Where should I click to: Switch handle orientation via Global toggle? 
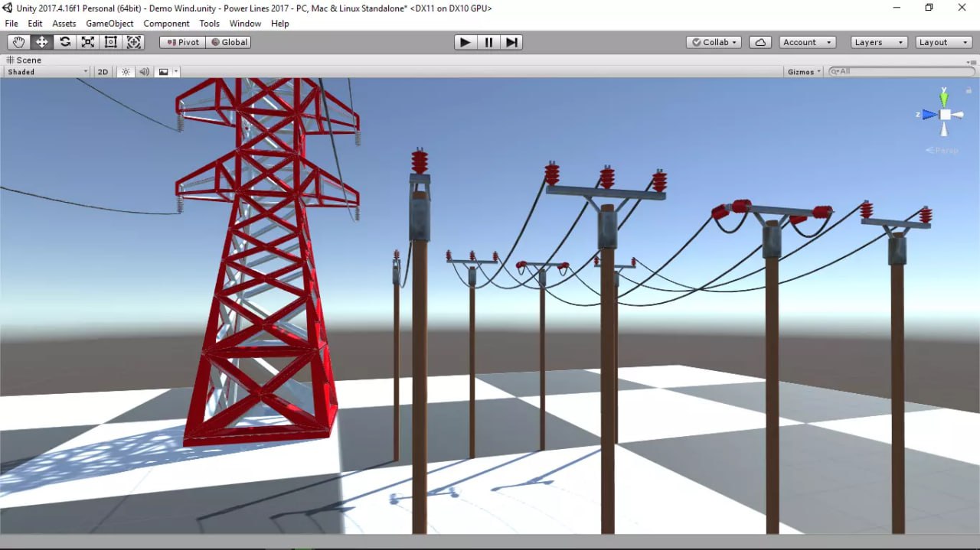[229, 42]
